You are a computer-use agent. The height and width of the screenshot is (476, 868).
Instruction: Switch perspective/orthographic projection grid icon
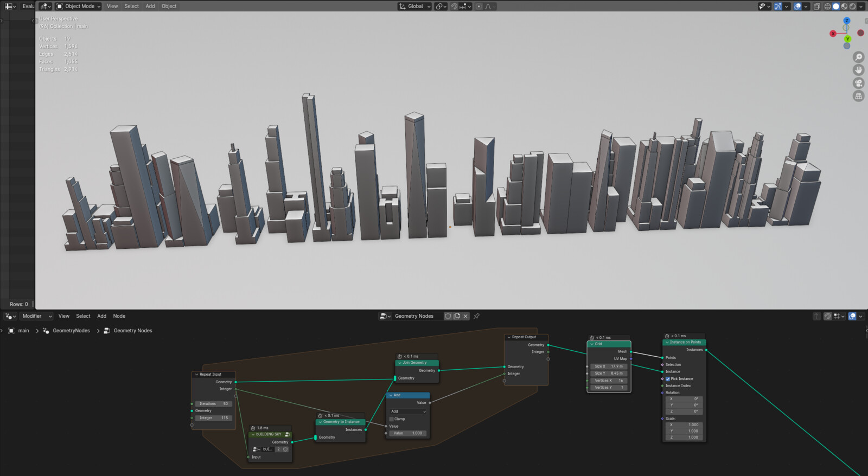[x=858, y=96]
